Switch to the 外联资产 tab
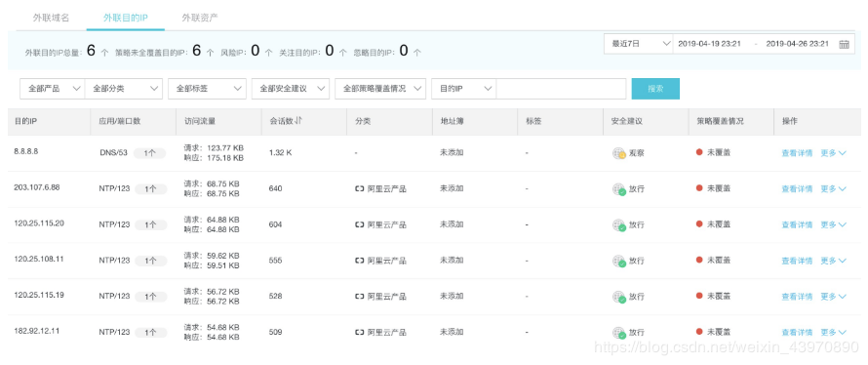This screenshot has width=868, height=365. pyautogui.click(x=200, y=18)
